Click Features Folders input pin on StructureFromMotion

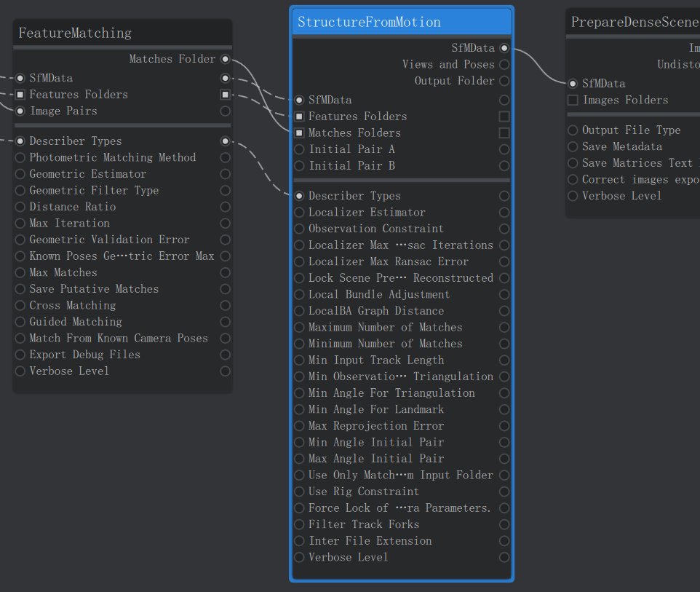pyautogui.click(x=300, y=117)
